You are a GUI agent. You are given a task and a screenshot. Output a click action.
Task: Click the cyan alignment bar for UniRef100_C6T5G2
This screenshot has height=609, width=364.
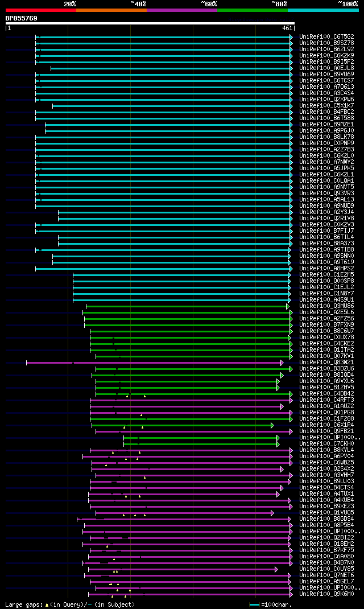pyautogui.click(x=163, y=38)
